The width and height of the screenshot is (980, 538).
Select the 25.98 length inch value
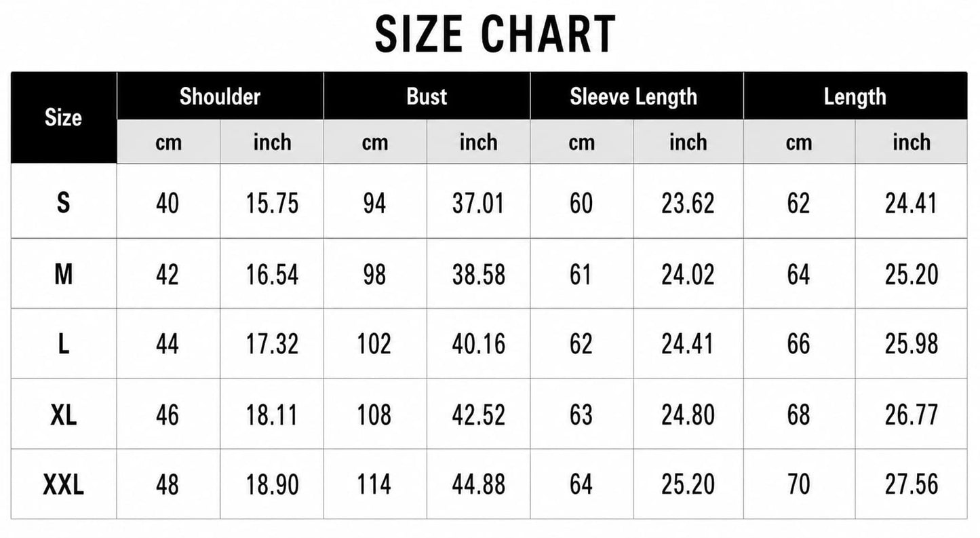[x=912, y=344]
